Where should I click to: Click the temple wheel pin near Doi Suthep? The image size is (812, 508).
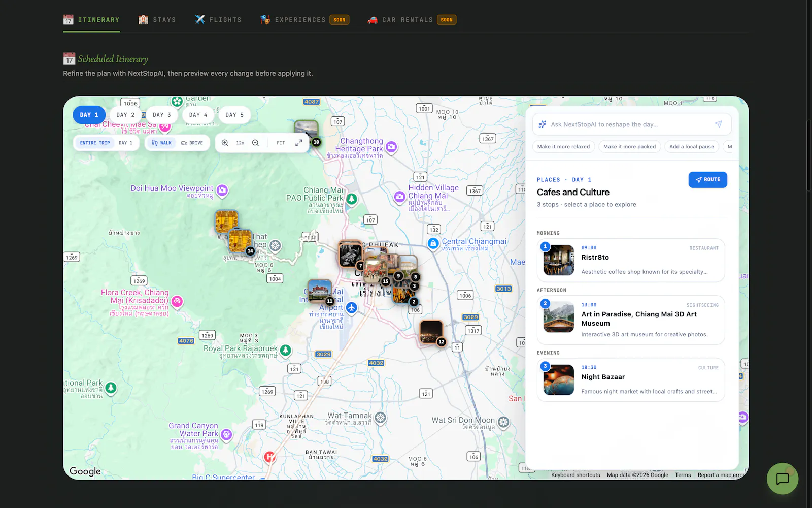click(275, 246)
